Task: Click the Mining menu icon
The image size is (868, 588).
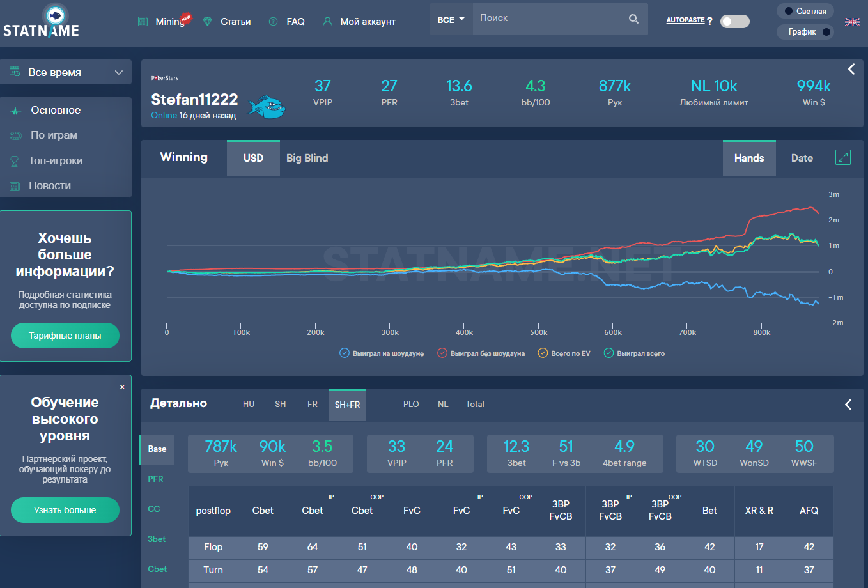Action: [x=143, y=22]
